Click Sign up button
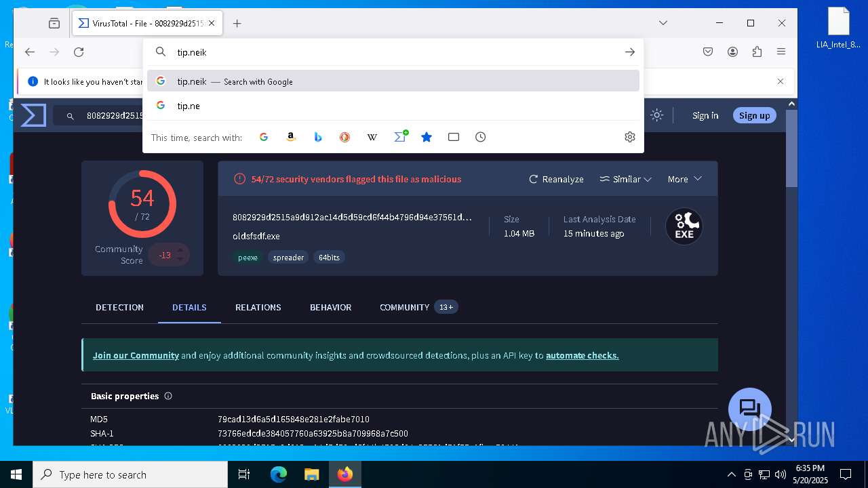The image size is (868, 488). point(755,115)
